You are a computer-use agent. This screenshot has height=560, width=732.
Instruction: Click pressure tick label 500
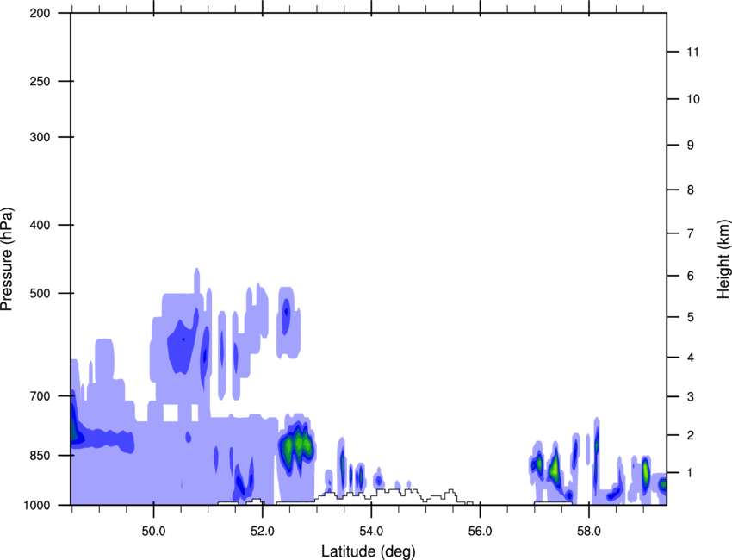coord(40,293)
